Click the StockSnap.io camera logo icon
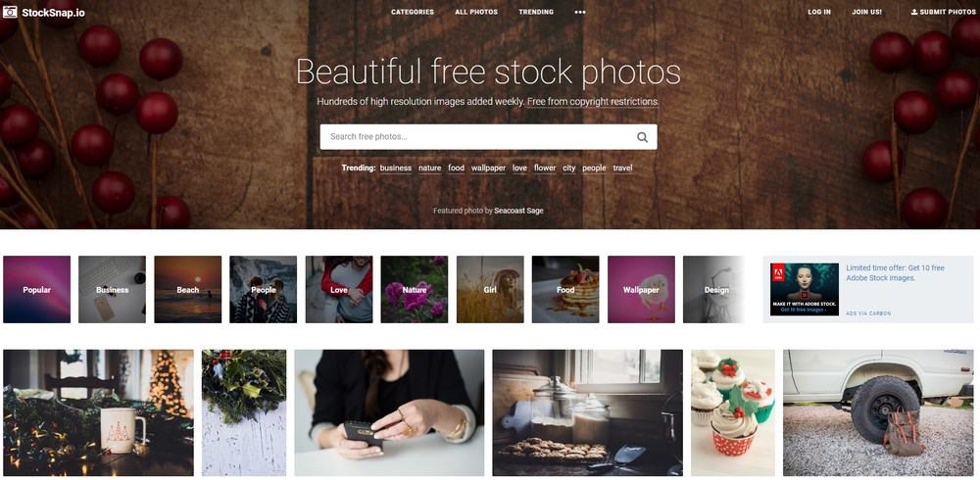Viewport: 980px width, 480px height. (10, 12)
